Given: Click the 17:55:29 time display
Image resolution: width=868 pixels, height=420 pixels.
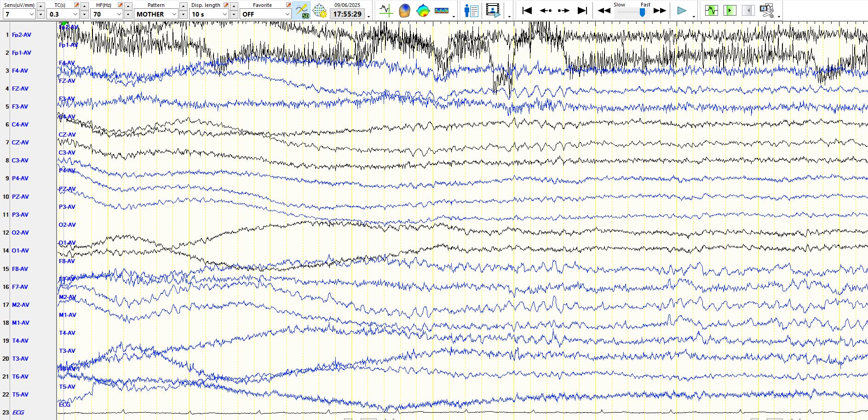Looking at the screenshot, I should coord(347,14).
